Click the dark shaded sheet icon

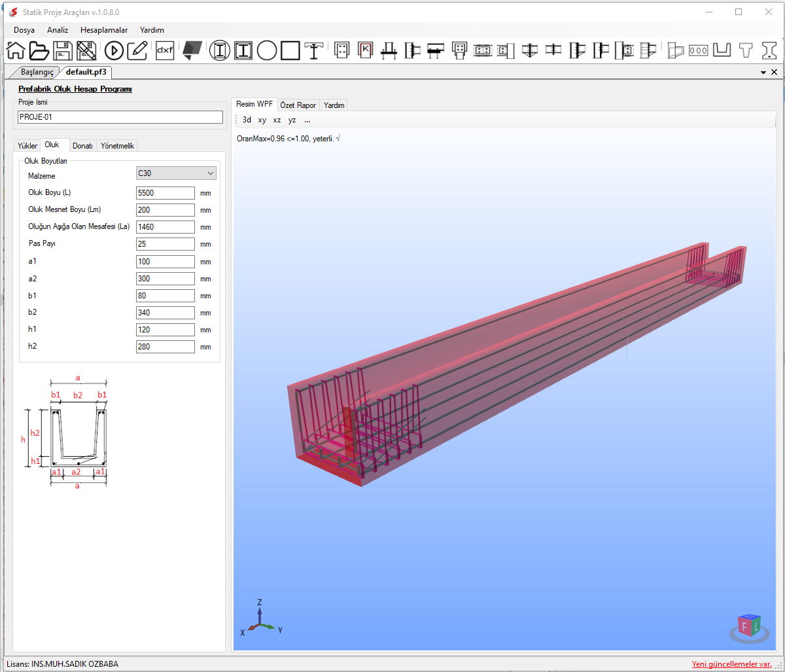pyautogui.click(x=192, y=50)
